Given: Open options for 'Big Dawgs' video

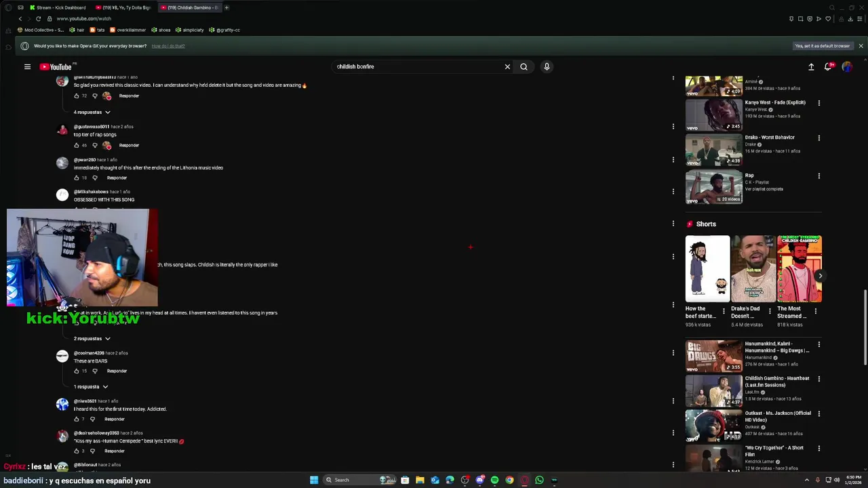Looking at the screenshot, I should 818,344.
